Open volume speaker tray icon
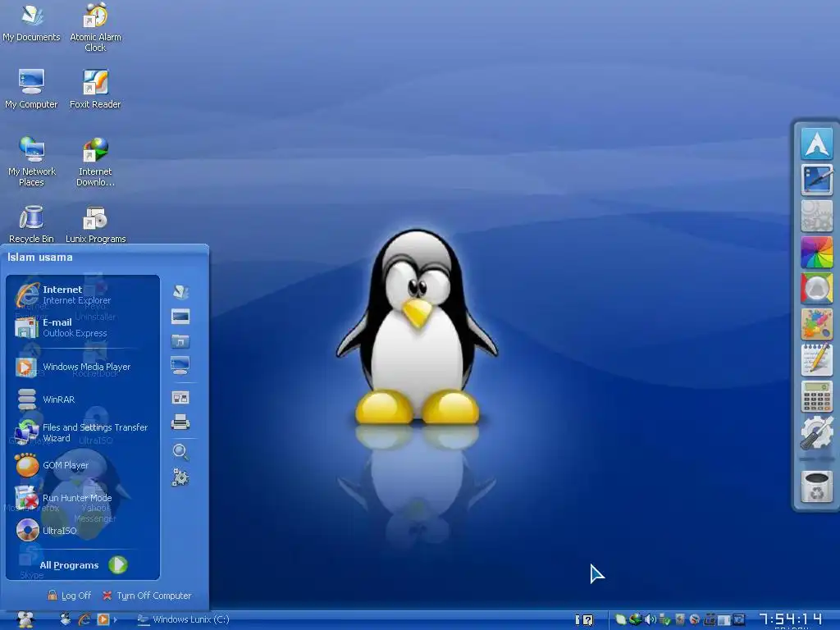 pos(650,620)
